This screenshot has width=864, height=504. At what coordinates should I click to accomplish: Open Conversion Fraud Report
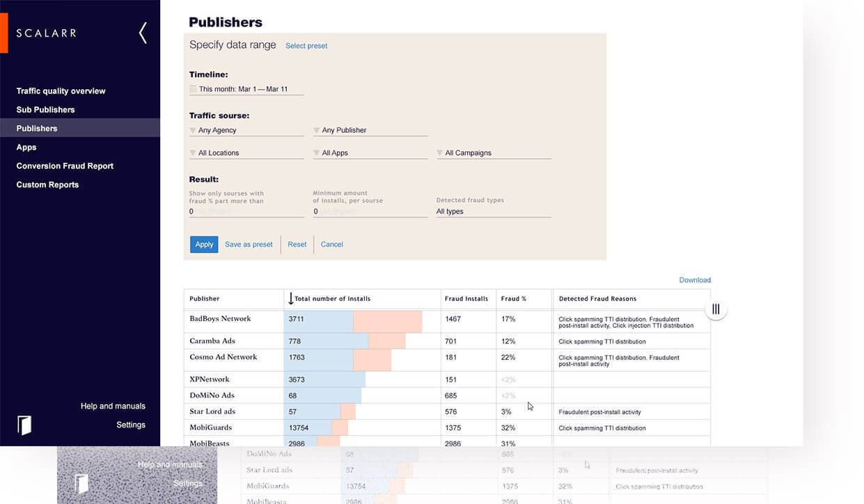point(65,166)
